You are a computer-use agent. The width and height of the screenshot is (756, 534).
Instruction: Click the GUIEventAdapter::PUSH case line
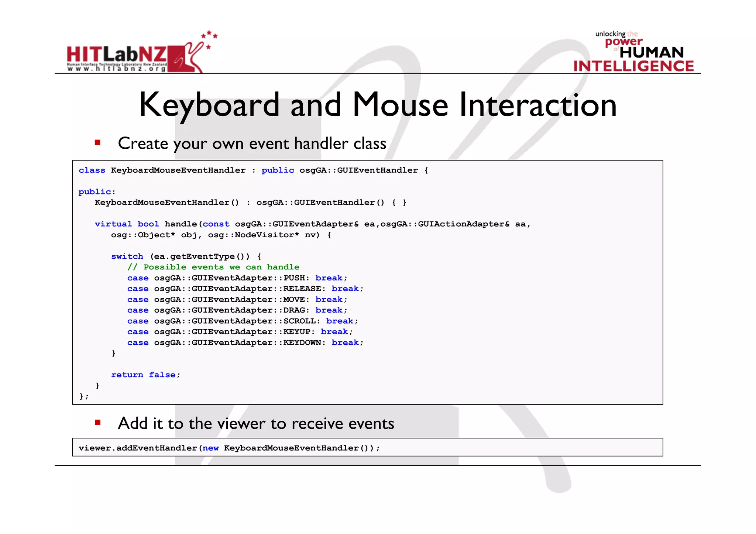237,278
